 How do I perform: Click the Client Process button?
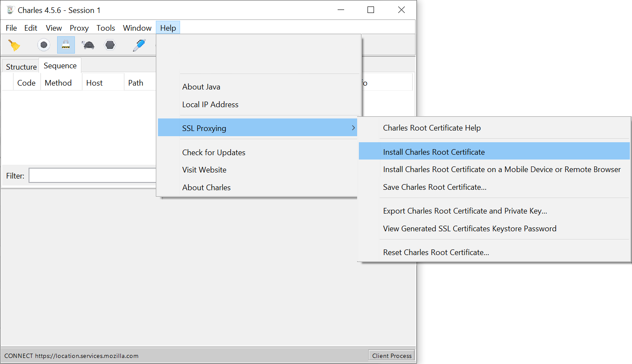(391, 355)
